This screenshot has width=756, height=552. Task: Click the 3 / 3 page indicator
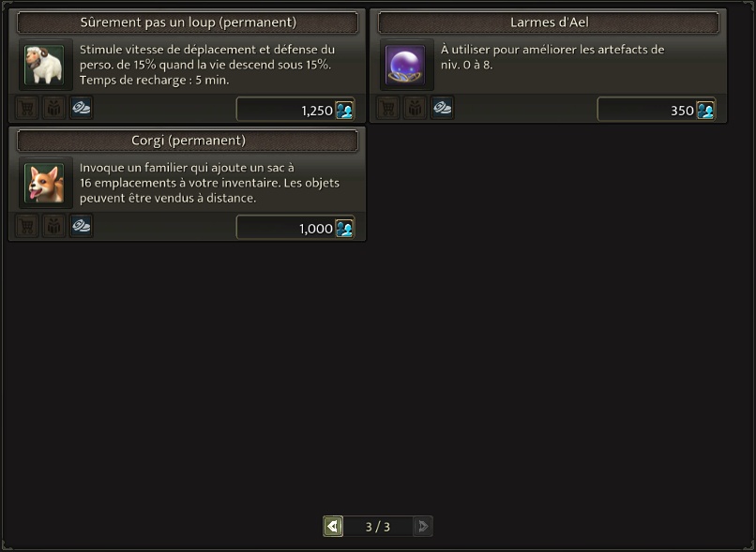(x=378, y=527)
